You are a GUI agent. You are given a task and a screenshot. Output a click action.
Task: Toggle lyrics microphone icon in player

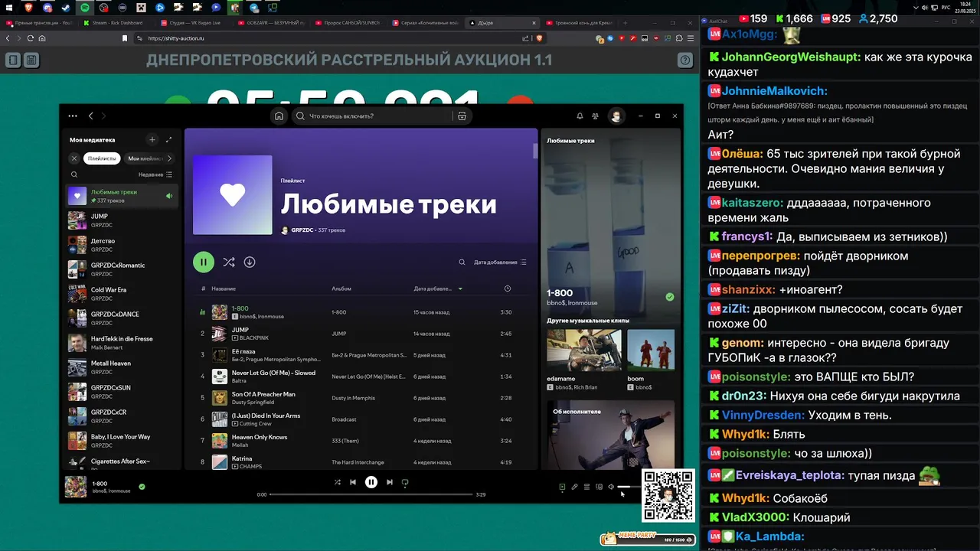click(x=574, y=487)
